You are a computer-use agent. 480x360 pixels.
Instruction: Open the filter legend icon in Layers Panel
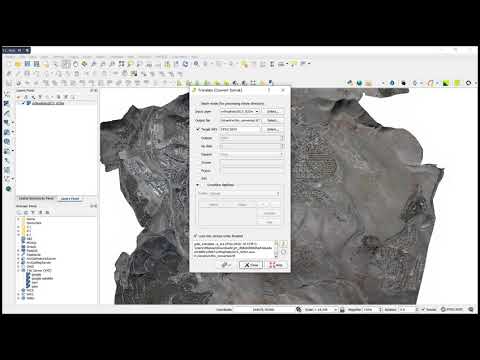click(x=40, y=97)
